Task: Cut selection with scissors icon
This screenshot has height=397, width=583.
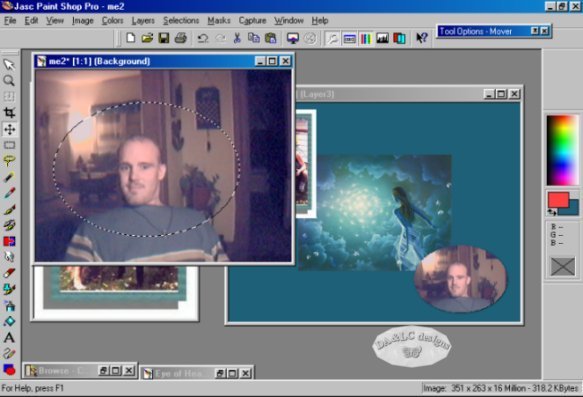Action: [237, 38]
